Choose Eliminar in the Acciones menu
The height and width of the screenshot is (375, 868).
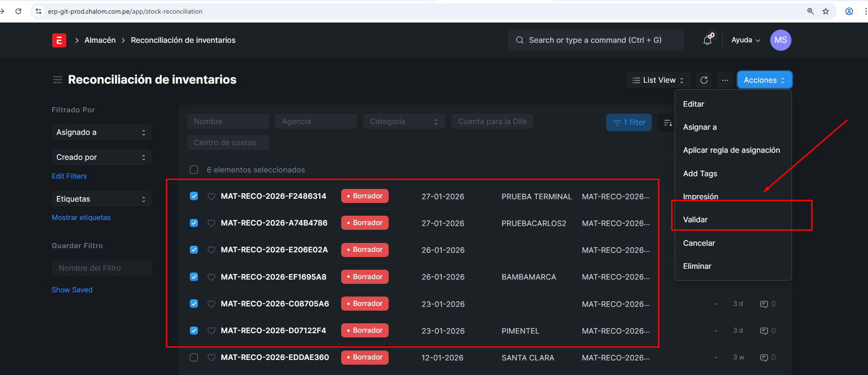click(697, 266)
